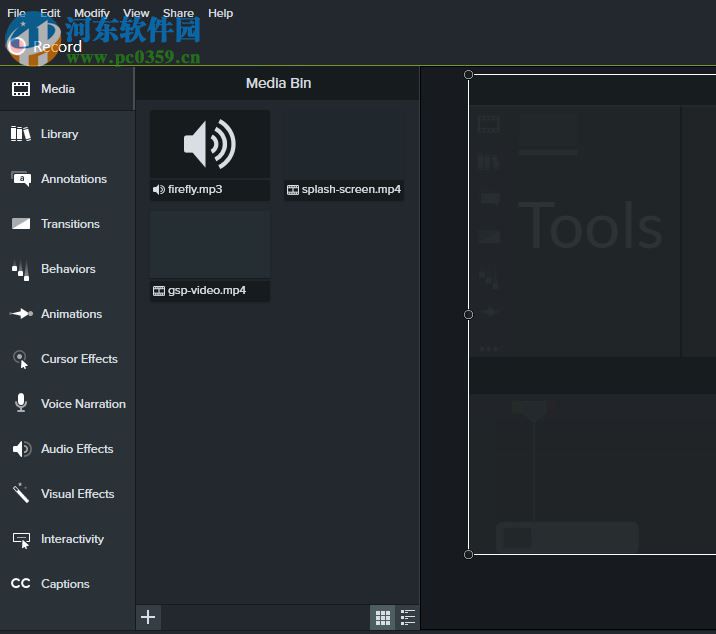Open the Help menu
Viewport: 716px width, 634px height.
[x=221, y=13]
